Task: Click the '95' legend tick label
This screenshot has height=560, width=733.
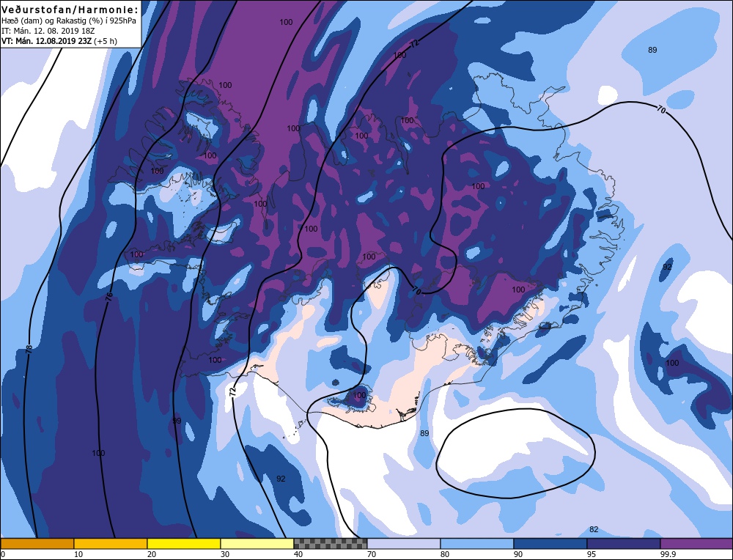Action: coord(592,554)
